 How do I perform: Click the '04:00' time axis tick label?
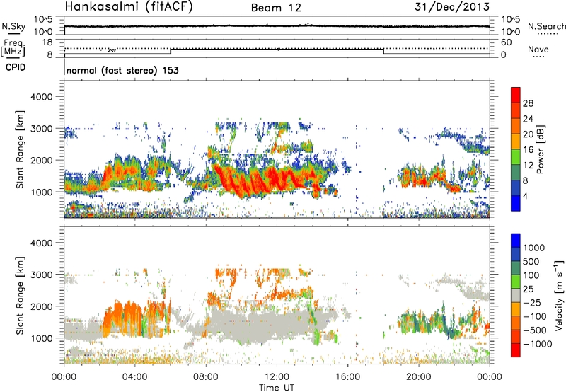tap(134, 377)
